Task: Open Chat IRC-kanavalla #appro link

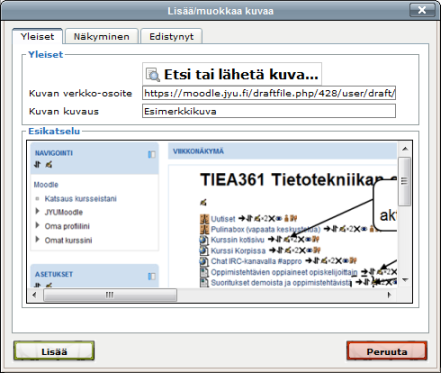Action: 256,261
